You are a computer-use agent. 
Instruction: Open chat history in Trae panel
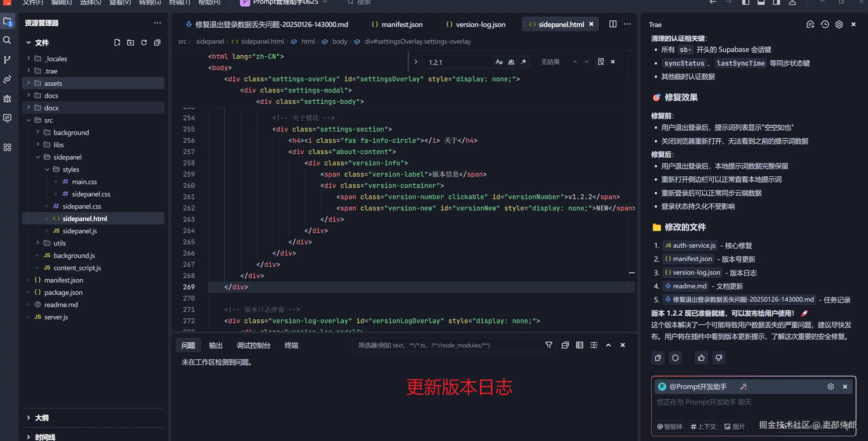click(x=825, y=25)
